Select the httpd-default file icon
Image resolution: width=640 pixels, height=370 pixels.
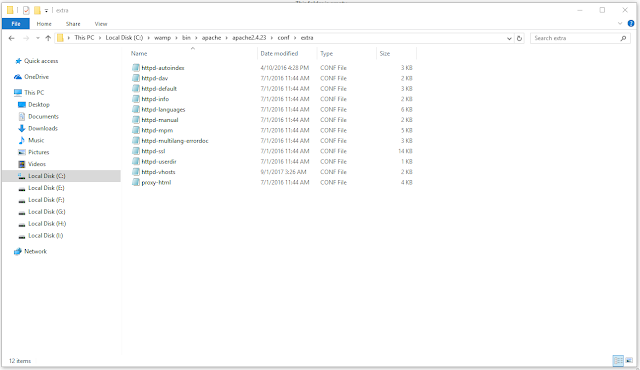136,89
